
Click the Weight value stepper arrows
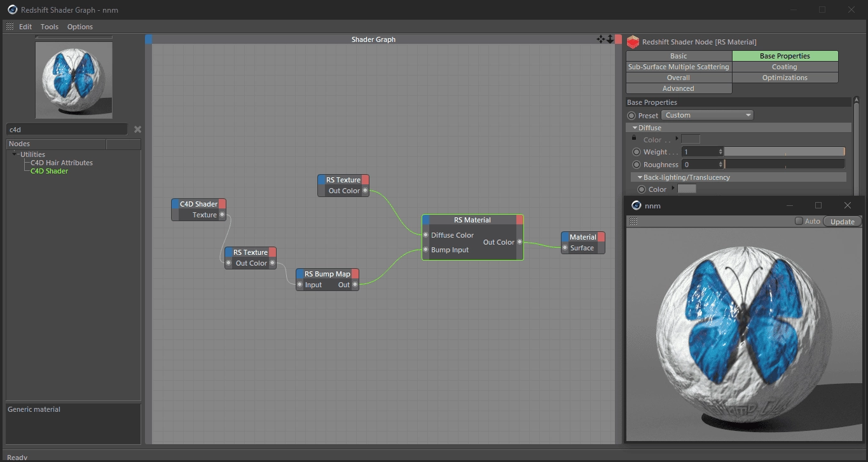(720, 152)
